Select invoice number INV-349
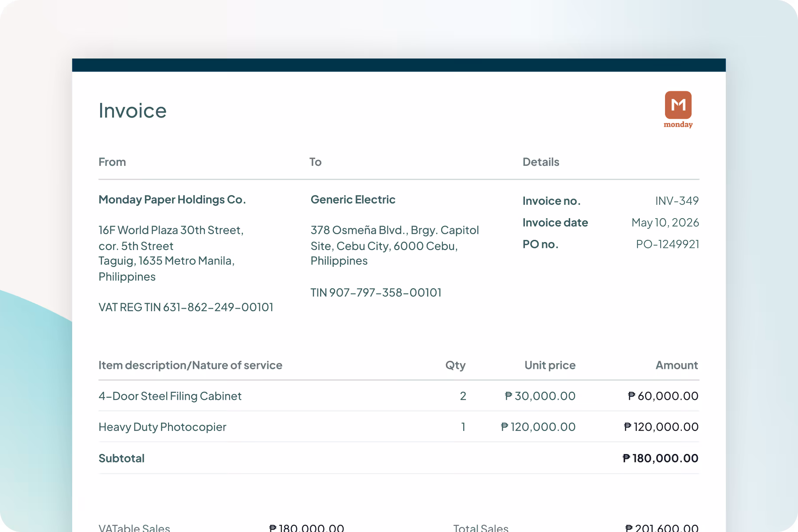This screenshot has width=798, height=532. [677, 201]
